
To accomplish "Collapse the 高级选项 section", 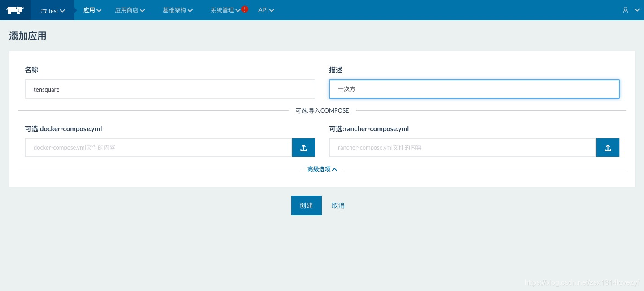I will pos(322,169).
